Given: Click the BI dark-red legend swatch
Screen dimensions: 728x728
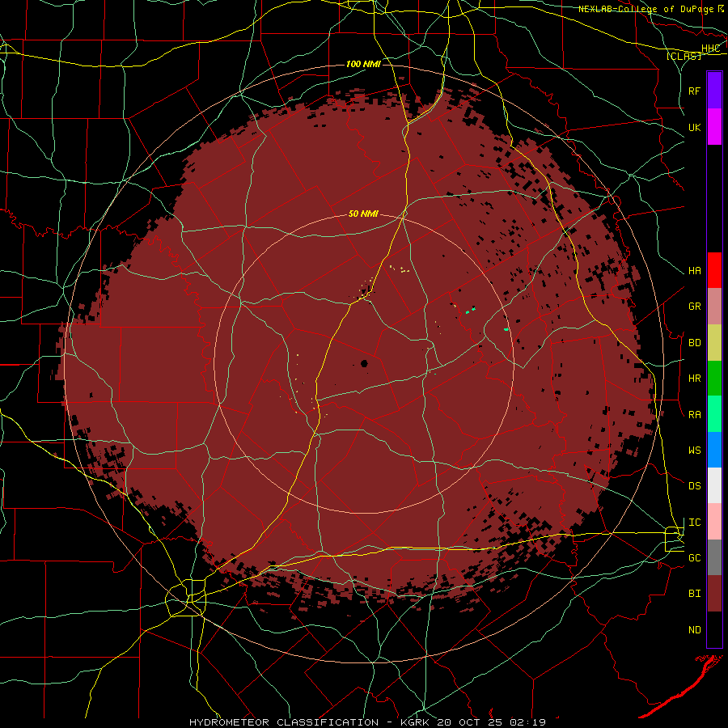Looking at the screenshot, I should (714, 594).
